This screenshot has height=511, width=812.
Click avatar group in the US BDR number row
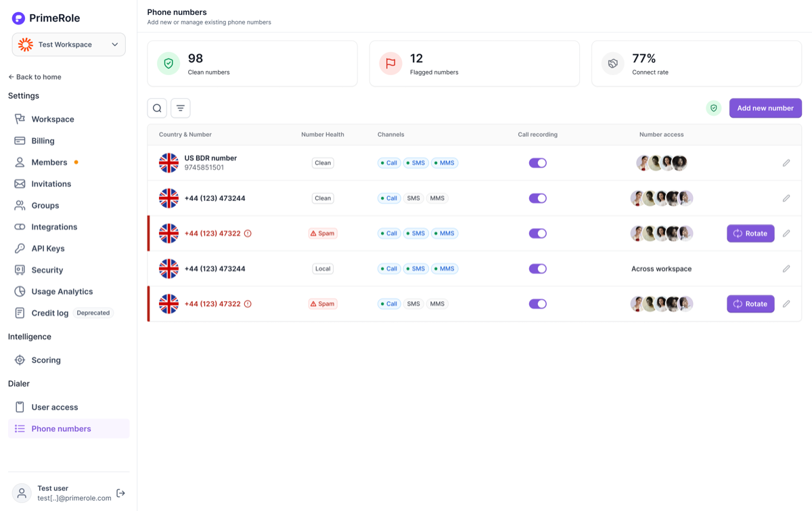[662, 163]
